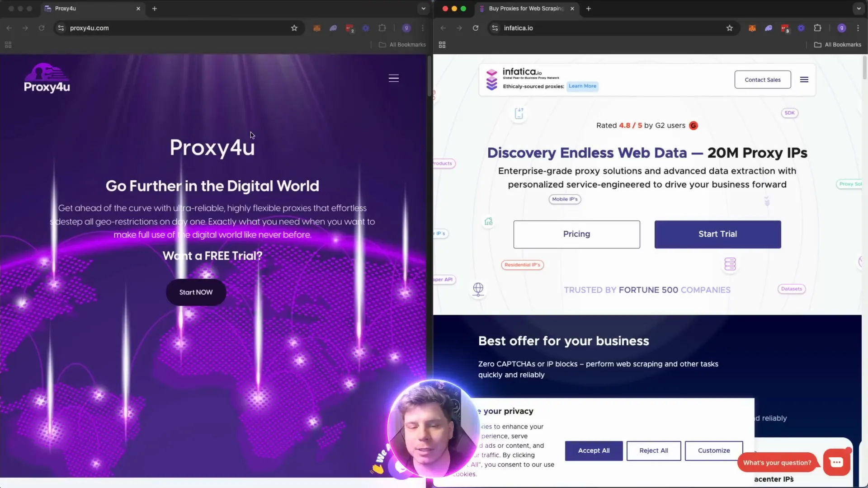868x488 pixels.
Task: Close the Proxy4u tab
Action: point(138,9)
